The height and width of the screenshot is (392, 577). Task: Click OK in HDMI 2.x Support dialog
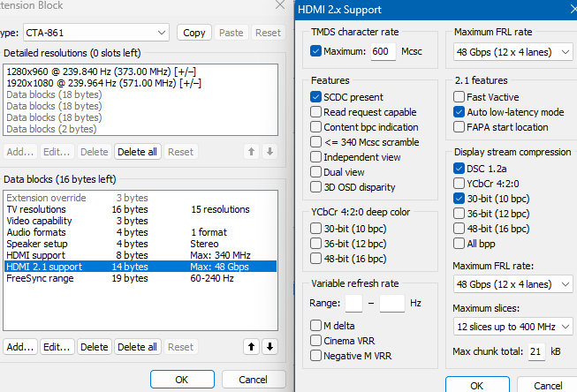tap(476, 385)
